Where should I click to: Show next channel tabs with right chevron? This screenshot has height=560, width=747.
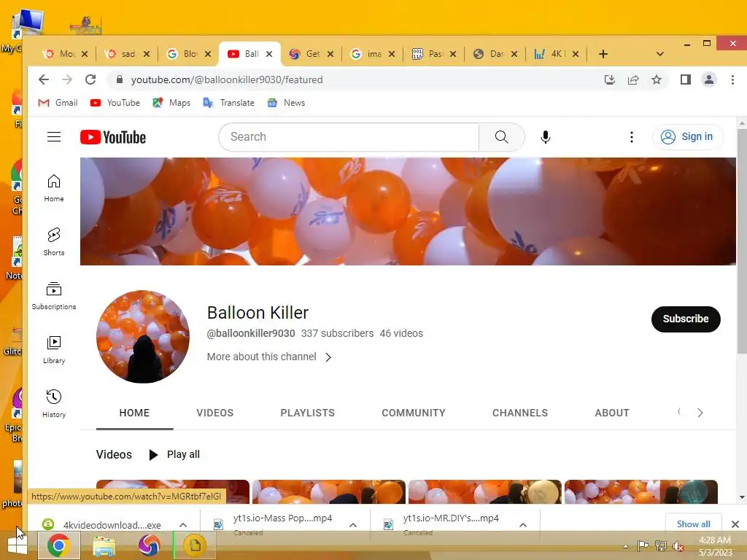coord(700,413)
